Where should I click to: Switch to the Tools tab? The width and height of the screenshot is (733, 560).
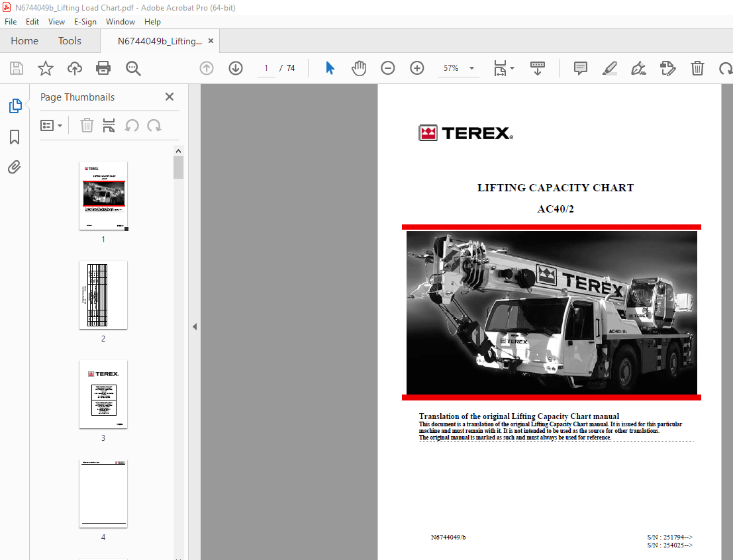(70, 40)
